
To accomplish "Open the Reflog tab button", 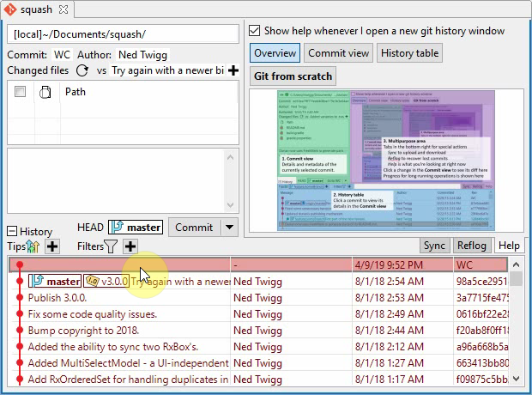I will point(472,246).
